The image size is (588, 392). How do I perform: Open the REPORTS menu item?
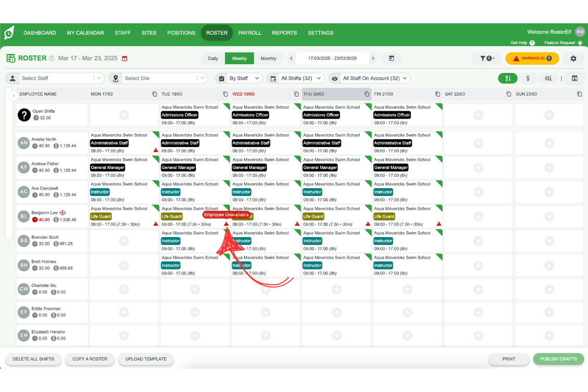click(x=284, y=33)
